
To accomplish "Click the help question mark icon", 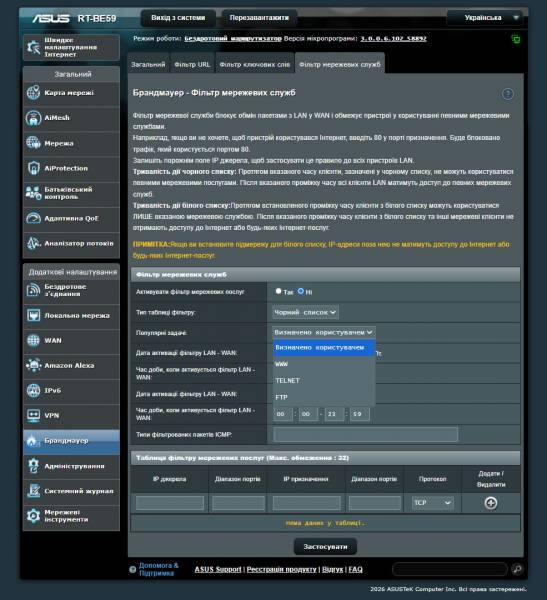I will (x=508, y=94).
